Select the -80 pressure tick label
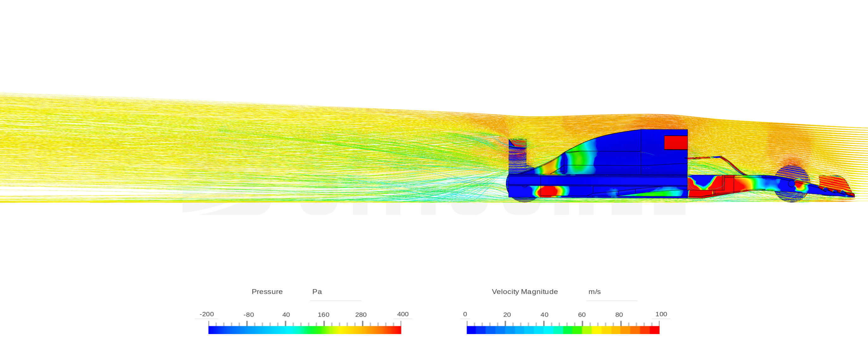This screenshot has width=868, height=341. pos(249,315)
